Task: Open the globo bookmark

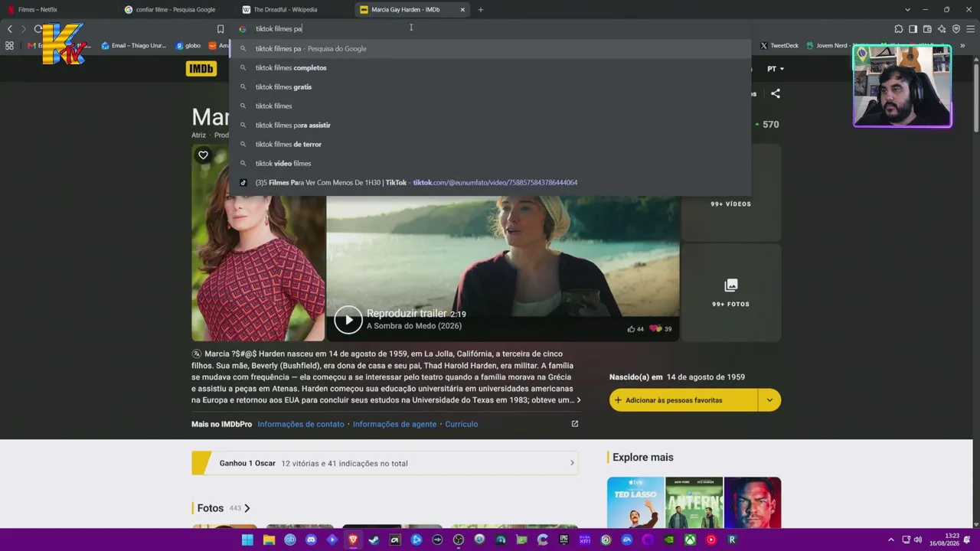Action: pos(188,46)
